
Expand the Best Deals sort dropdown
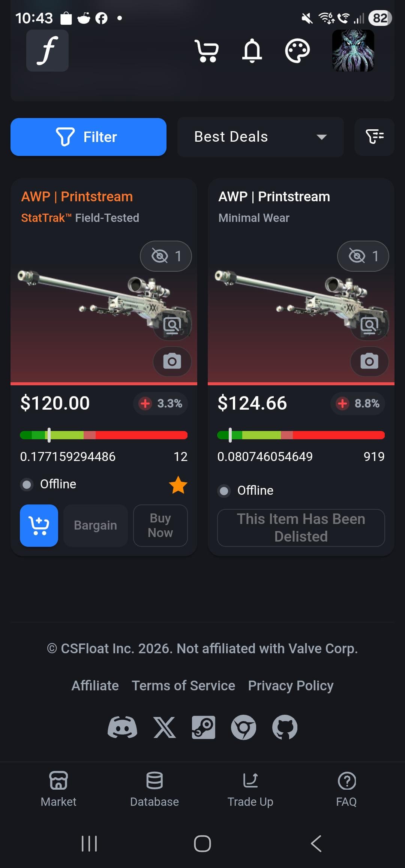(261, 137)
